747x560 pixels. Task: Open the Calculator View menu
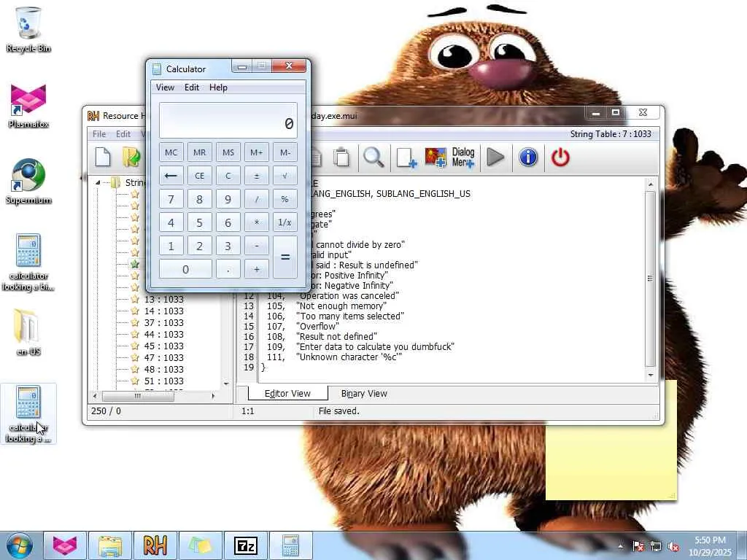pyautogui.click(x=165, y=87)
